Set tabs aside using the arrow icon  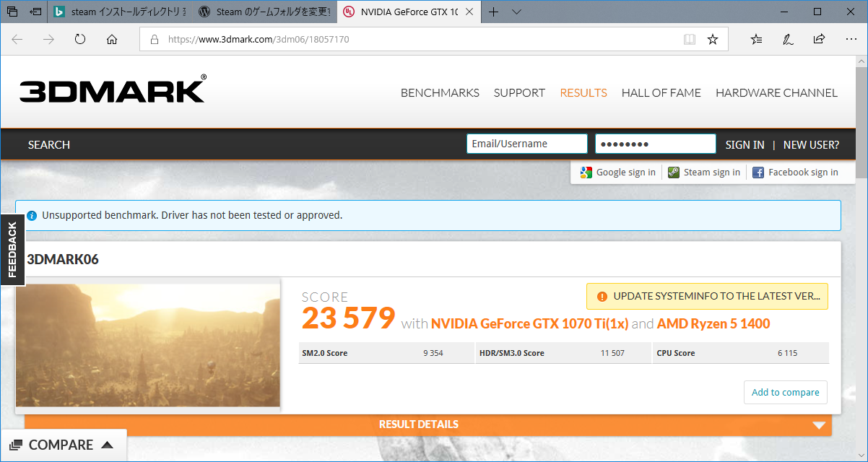(x=35, y=12)
